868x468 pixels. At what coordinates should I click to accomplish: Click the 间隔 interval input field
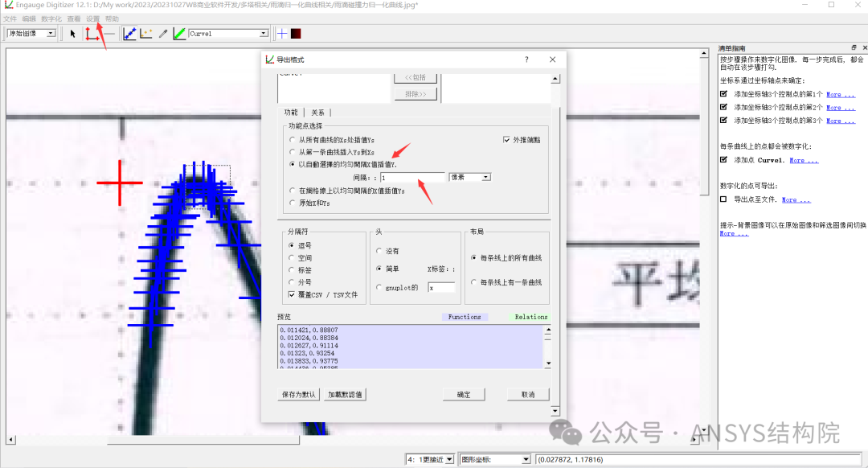coord(412,177)
